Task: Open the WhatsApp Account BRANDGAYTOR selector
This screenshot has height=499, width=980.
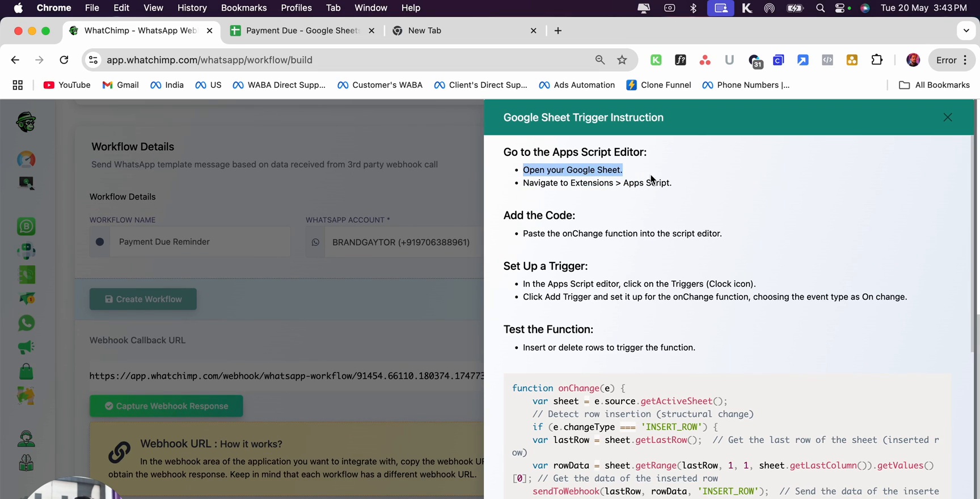Action: coord(394,242)
